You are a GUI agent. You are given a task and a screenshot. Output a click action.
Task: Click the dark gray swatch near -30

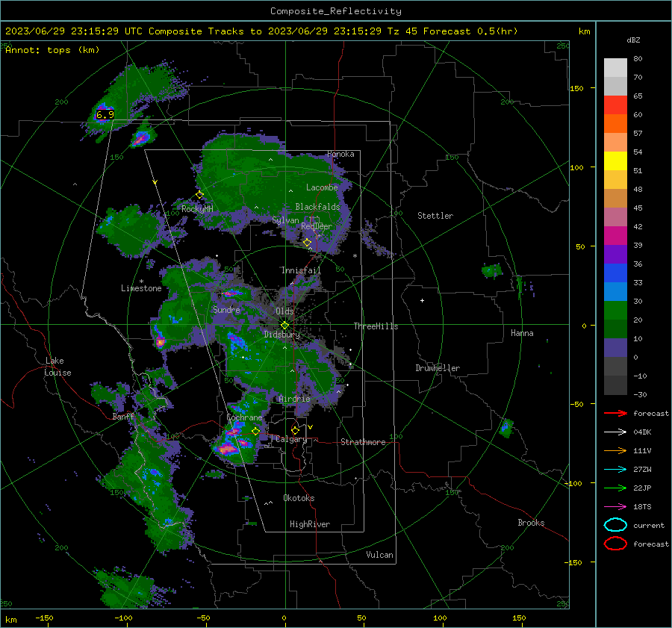point(615,385)
